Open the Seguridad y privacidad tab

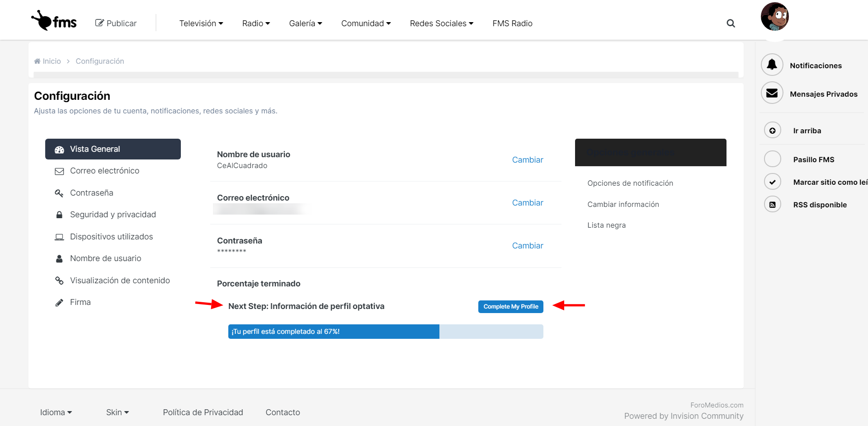(113, 215)
